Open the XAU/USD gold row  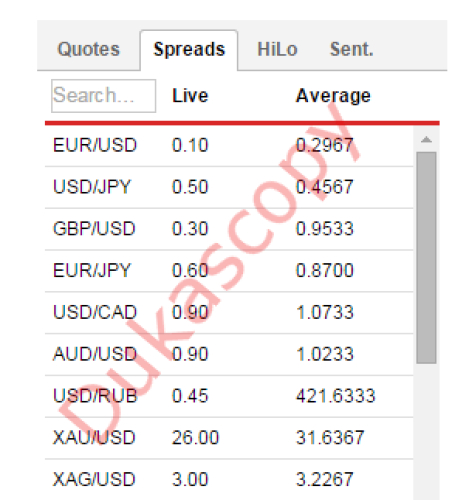pyautogui.click(x=229, y=438)
